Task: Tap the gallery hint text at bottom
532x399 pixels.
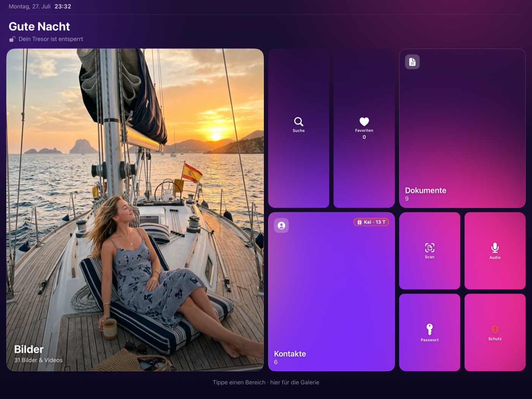Action: click(266, 382)
